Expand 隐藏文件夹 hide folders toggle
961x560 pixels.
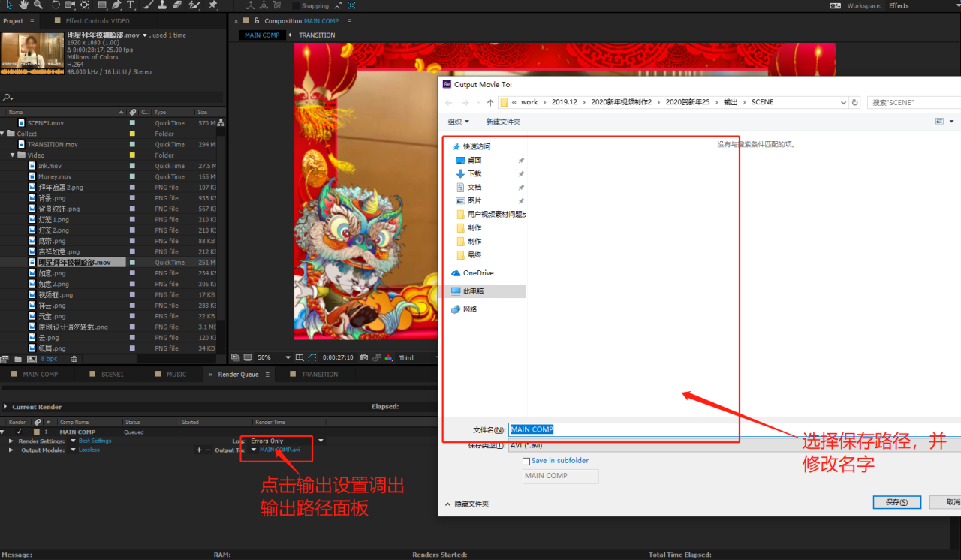pyautogui.click(x=467, y=504)
